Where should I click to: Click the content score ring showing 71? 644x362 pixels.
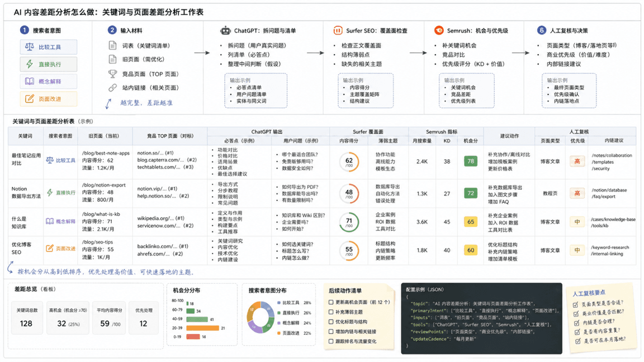point(349,222)
